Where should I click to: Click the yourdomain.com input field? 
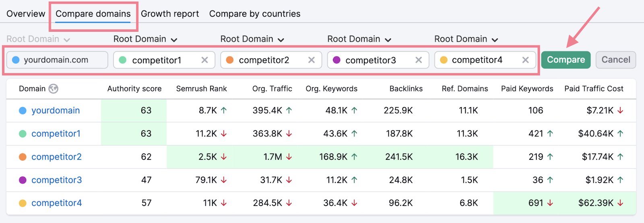60,60
